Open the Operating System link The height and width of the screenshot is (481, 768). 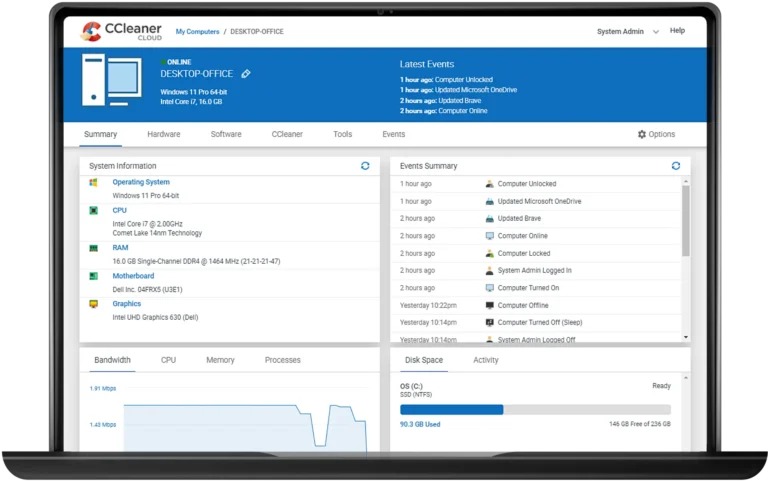tap(141, 182)
